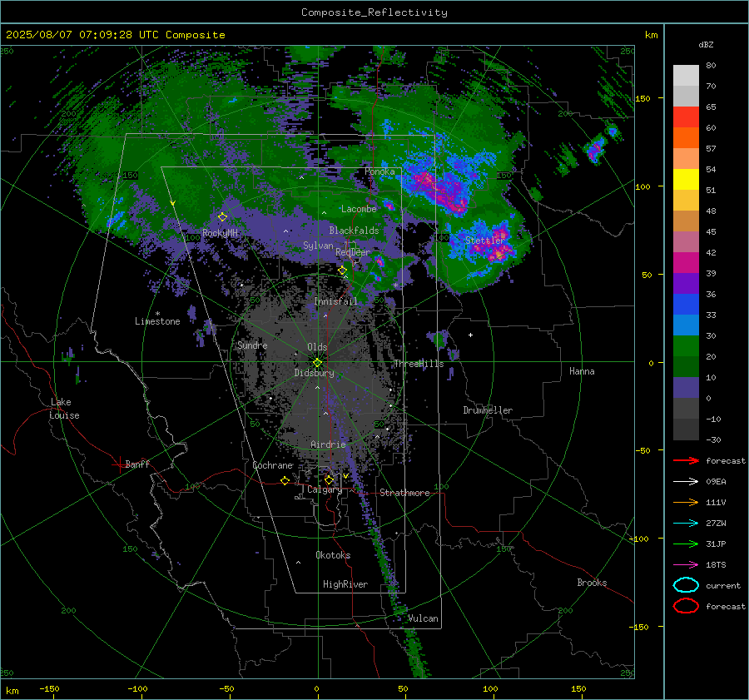Click the 100 tick on bottom km axis
Viewport: 749px width, 700px height.
click(490, 688)
